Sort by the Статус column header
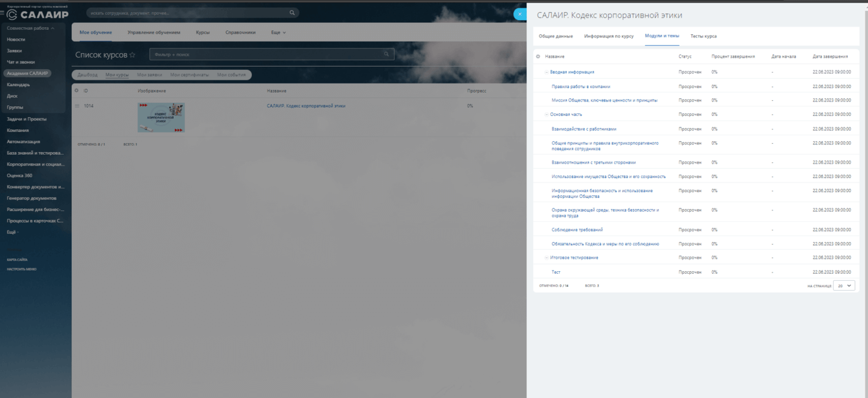Viewport: 868px width, 398px height. [685, 56]
